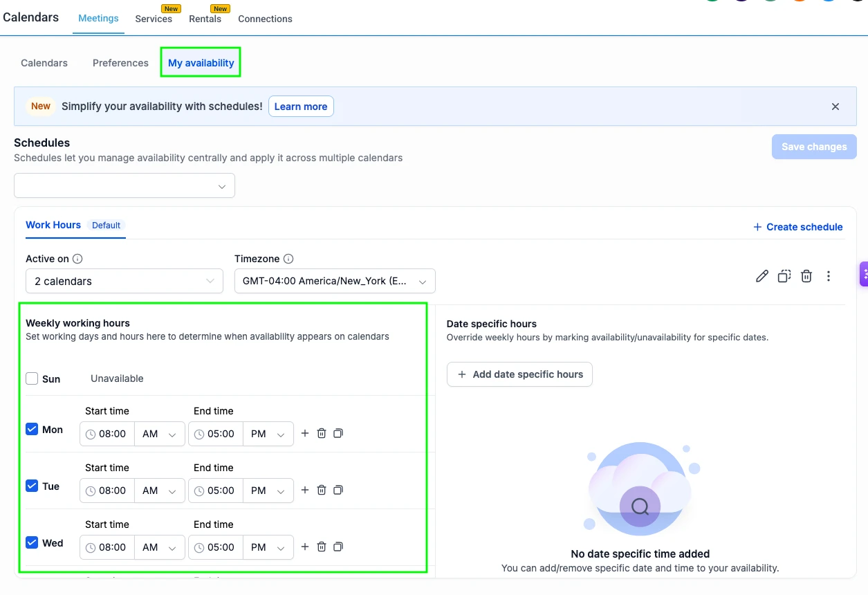Click the Tuesday end time field
868x595 pixels.
[216, 491]
